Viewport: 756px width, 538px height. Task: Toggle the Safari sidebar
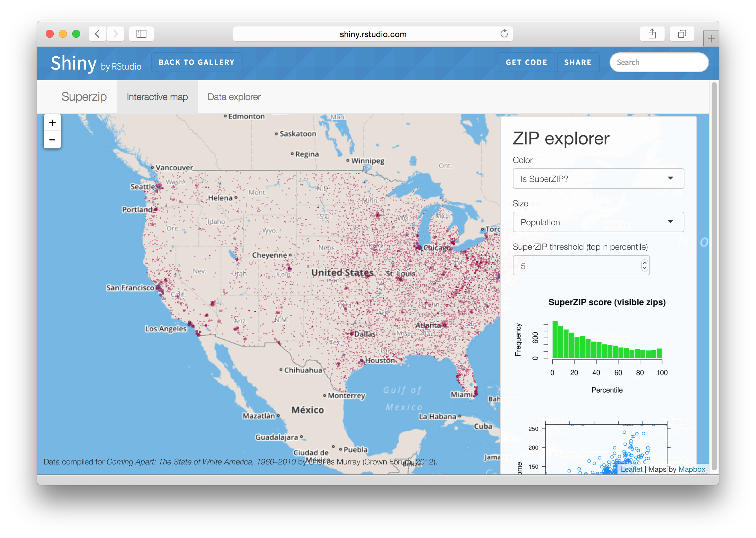141,33
